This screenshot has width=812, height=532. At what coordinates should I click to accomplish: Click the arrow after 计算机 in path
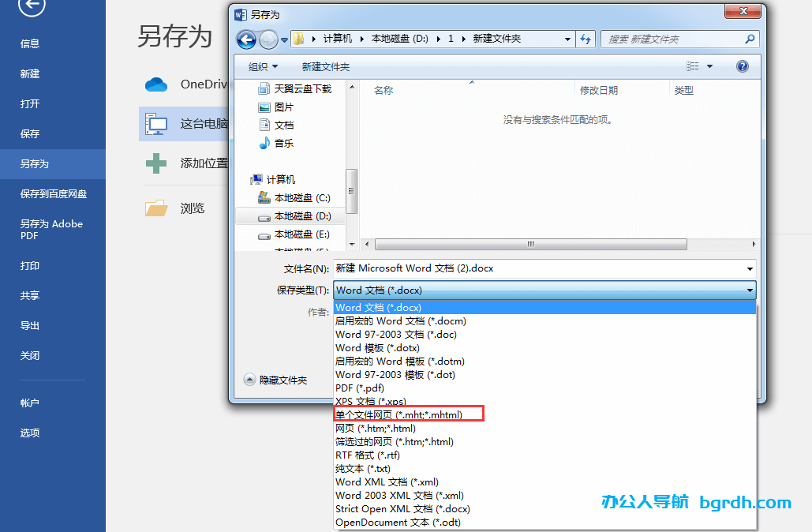click(x=361, y=39)
